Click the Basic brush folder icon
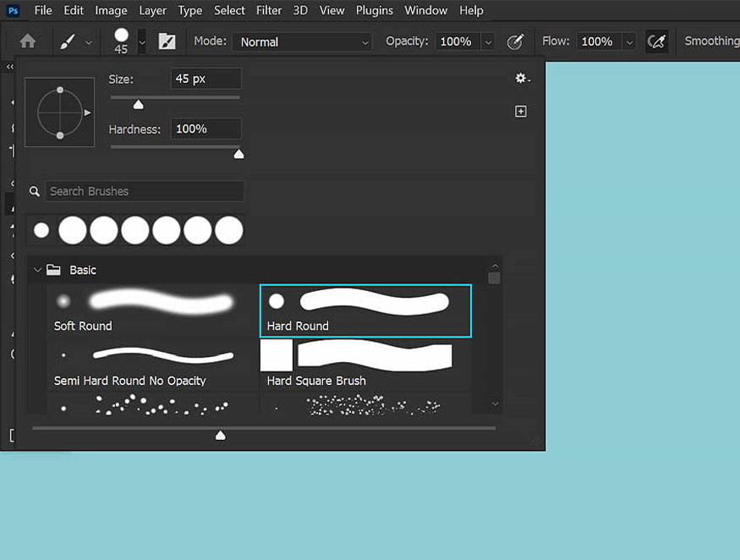Viewport: 740px width, 560px height. click(x=53, y=270)
